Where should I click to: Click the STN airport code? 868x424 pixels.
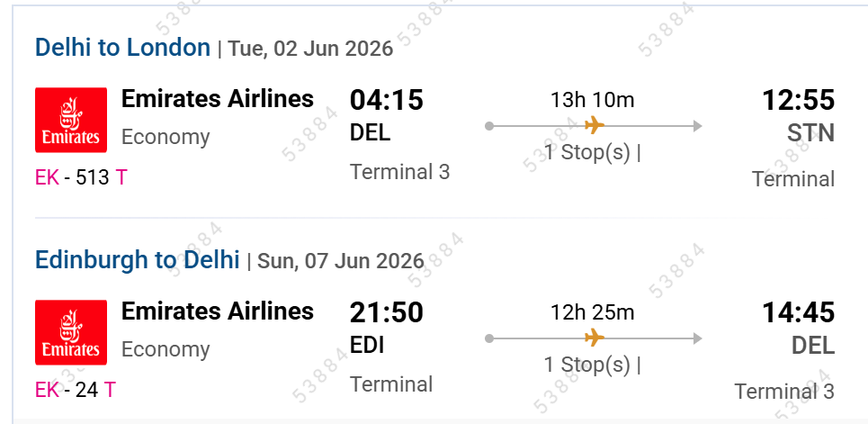tap(810, 134)
